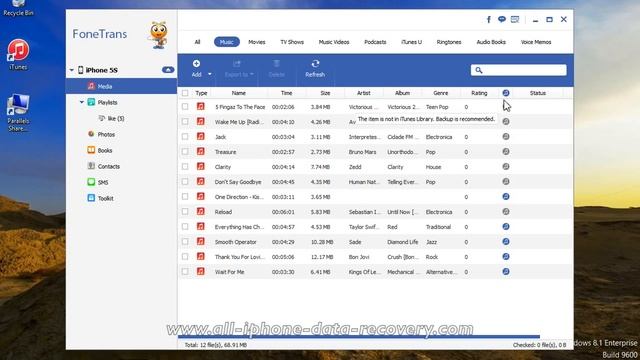Sort by the Rating column header
The height and width of the screenshot is (360, 640).
point(479,93)
